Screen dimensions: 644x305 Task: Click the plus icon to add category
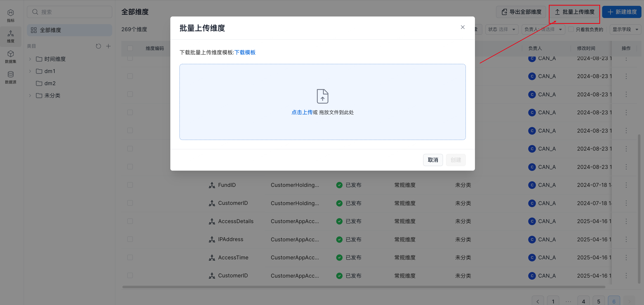[108, 46]
